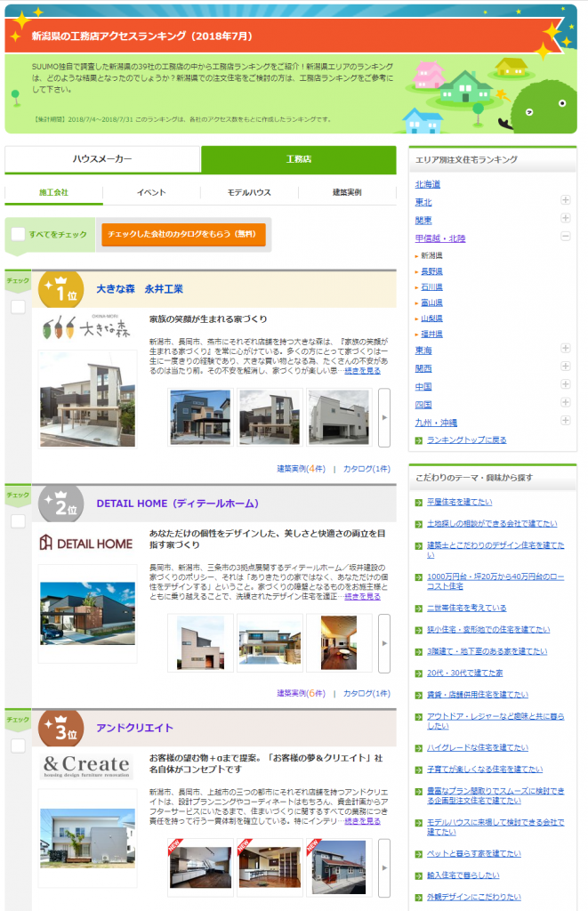Click the DETAIL HOME logo image
The width and height of the screenshot is (588, 911).
86,544
